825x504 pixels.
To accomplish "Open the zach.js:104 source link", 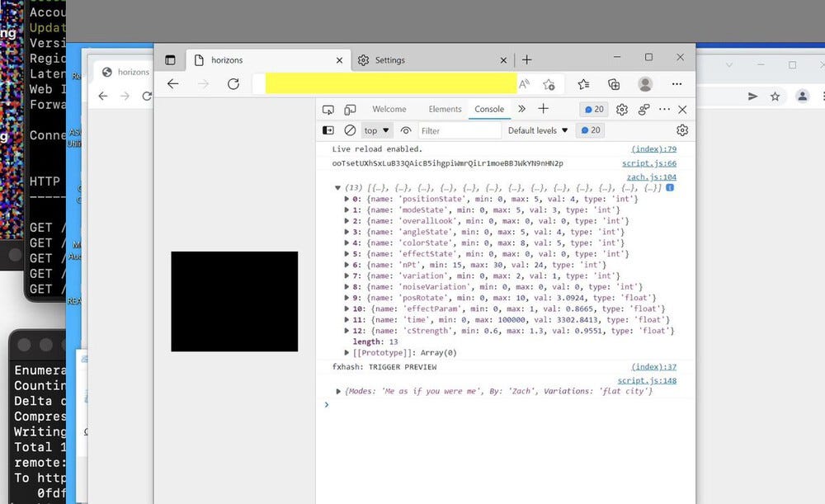I will [652, 177].
